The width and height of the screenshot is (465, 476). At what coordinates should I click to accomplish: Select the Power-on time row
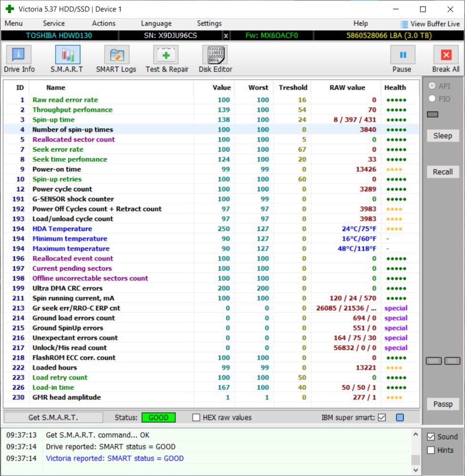211,169
